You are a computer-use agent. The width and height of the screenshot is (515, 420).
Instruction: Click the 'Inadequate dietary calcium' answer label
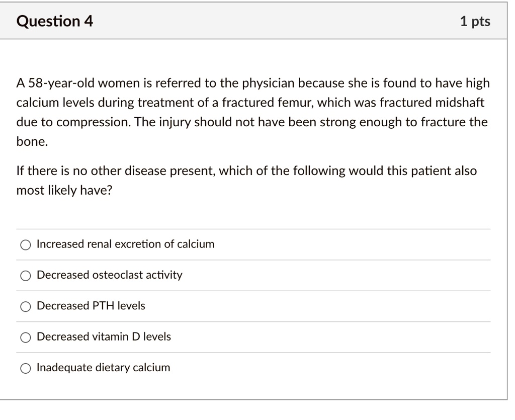tap(104, 368)
